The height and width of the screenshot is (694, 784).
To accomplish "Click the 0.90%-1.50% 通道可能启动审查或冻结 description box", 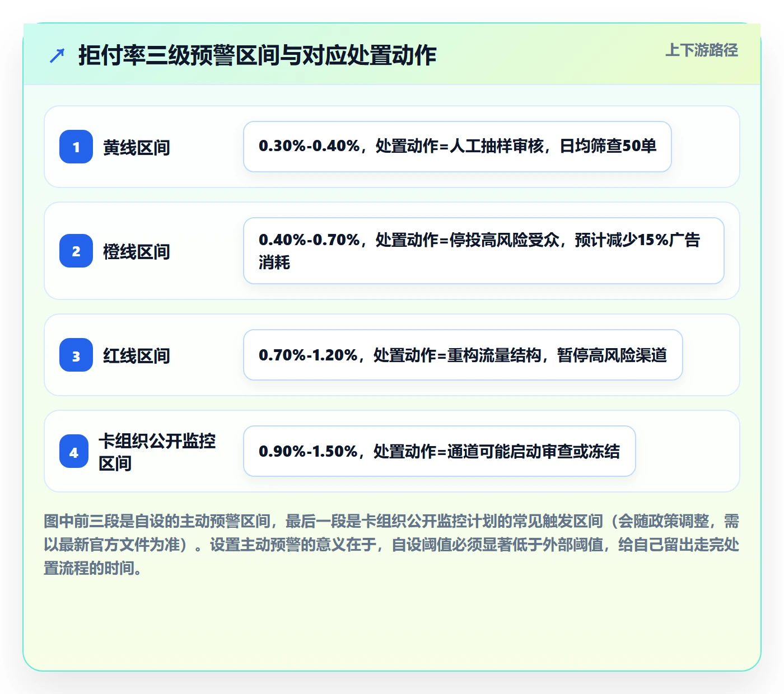I will (440, 451).
